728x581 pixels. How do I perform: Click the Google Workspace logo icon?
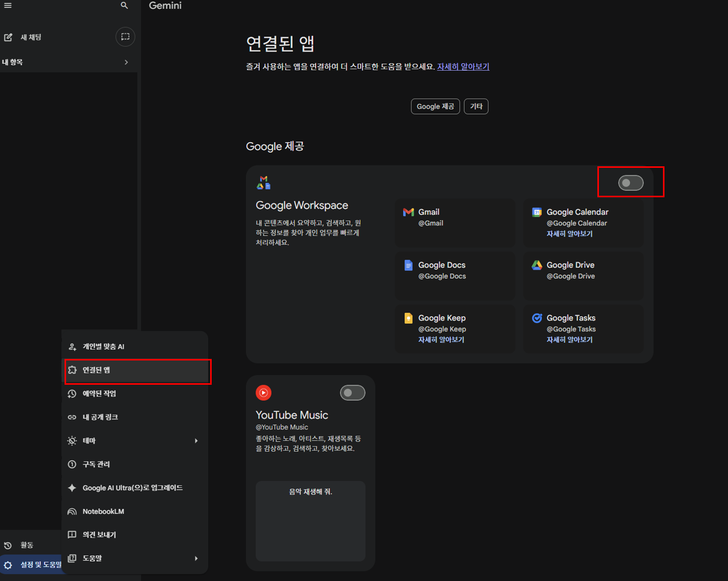[263, 183]
